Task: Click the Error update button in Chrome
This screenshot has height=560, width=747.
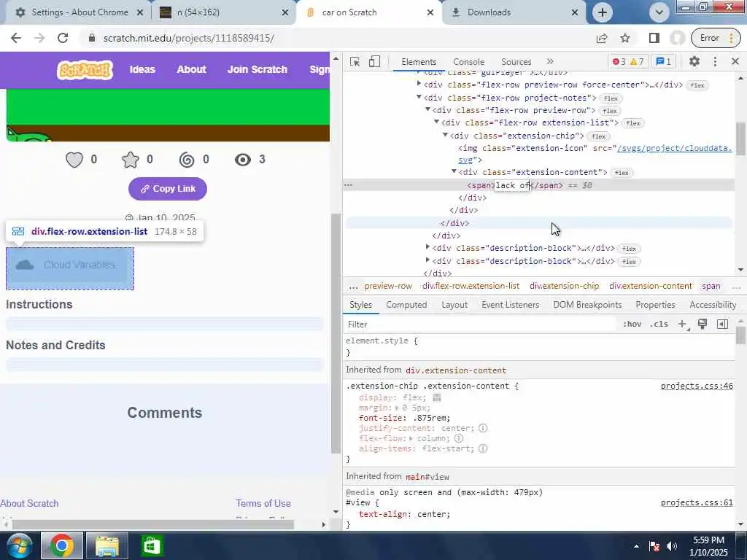Action: pyautogui.click(x=716, y=38)
